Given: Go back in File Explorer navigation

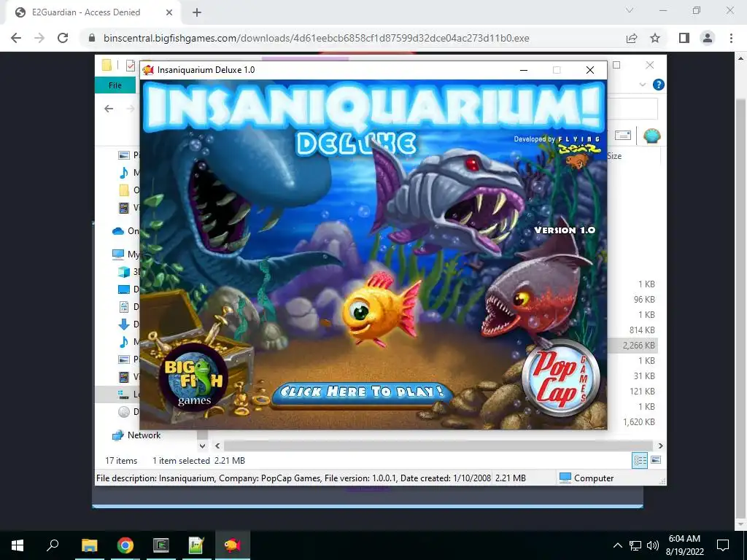Looking at the screenshot, I should tap(109, 109).
